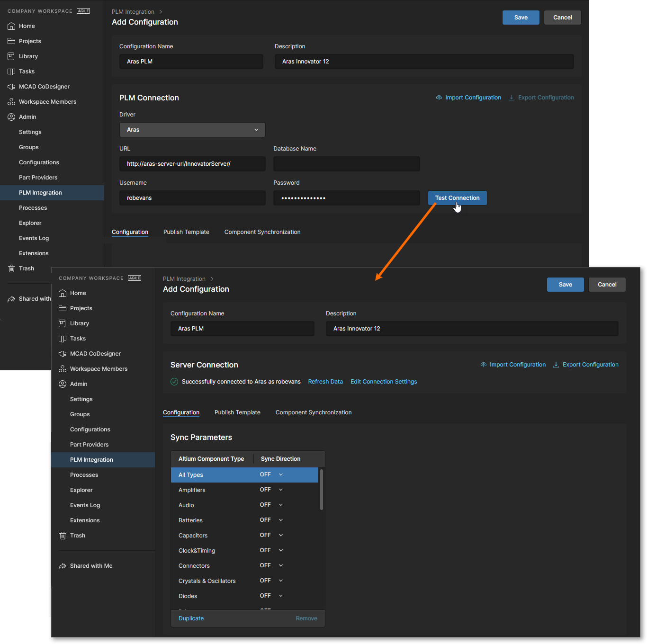This screenshot has height=644, width=647.
Task: Click the Configuration Name input field
Action: click(242, 329)
